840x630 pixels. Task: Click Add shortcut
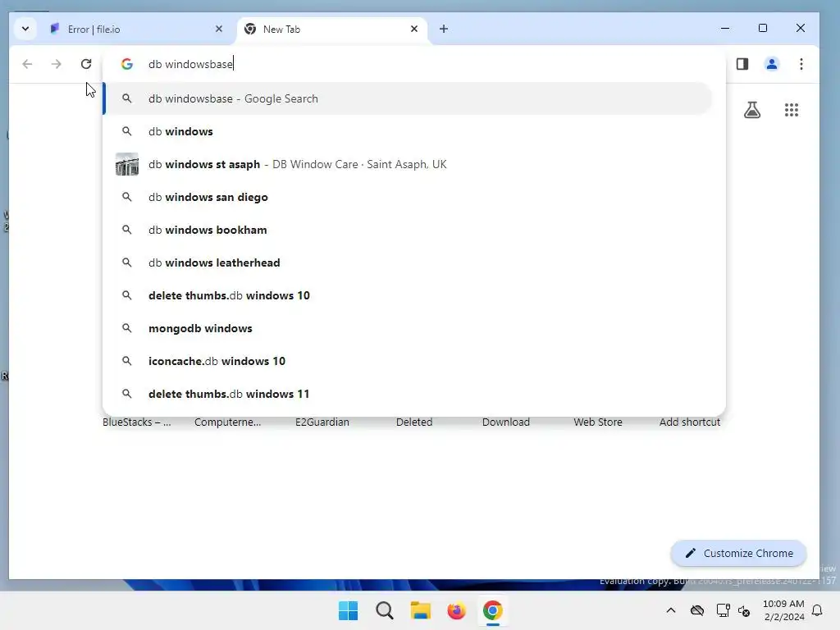pyautogui.click(x=689, y=422)
